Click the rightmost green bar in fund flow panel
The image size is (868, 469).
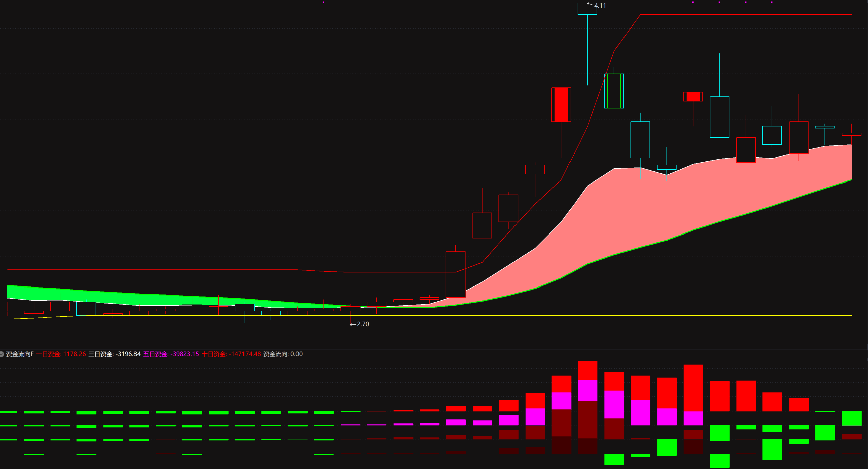tap(852, 418)
